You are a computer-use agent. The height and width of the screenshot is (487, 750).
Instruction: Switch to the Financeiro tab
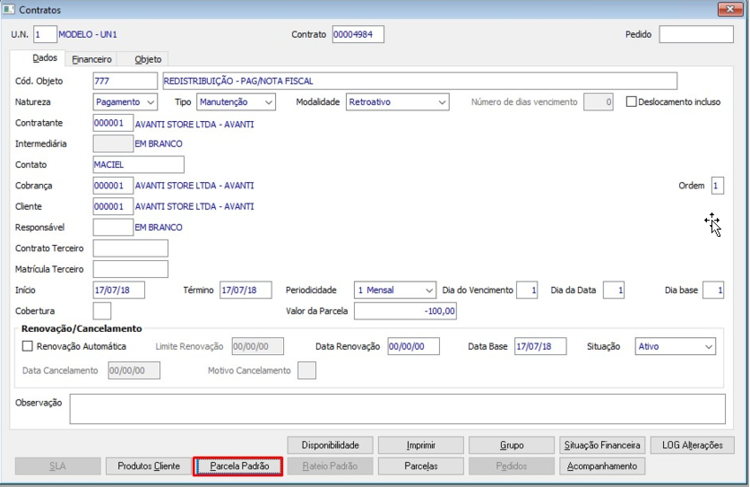(92, 59)
